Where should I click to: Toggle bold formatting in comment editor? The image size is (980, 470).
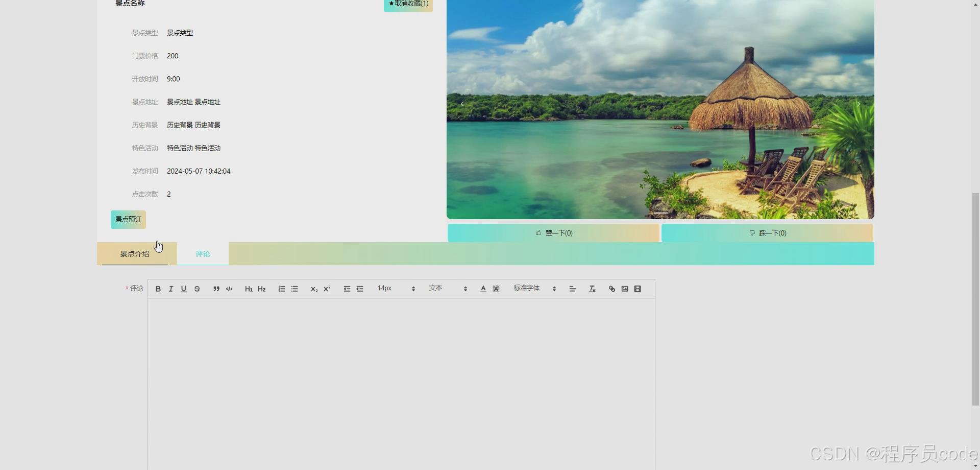158,289
